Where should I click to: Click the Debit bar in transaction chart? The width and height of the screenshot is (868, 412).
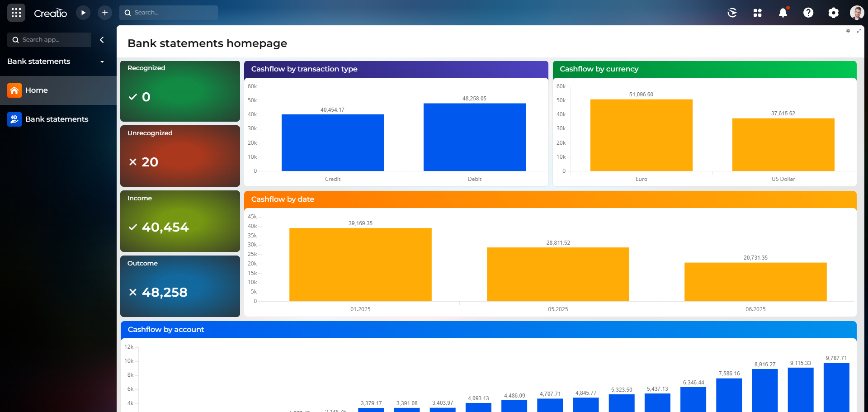(475, 137)
